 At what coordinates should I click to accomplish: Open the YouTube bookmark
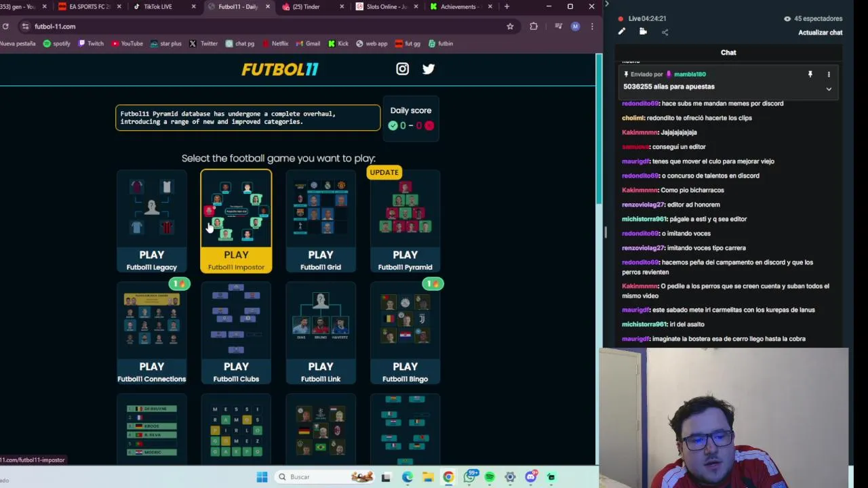(x=127, y=43)
